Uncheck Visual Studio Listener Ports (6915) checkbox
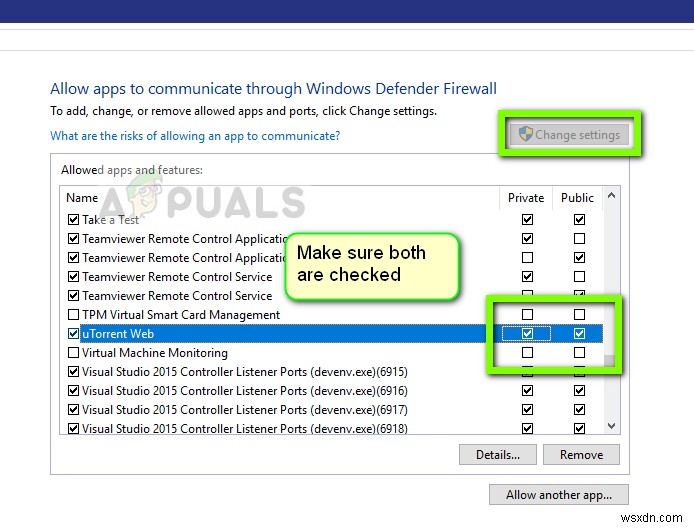The image size is (694, 528). click(x=73, y=372)
